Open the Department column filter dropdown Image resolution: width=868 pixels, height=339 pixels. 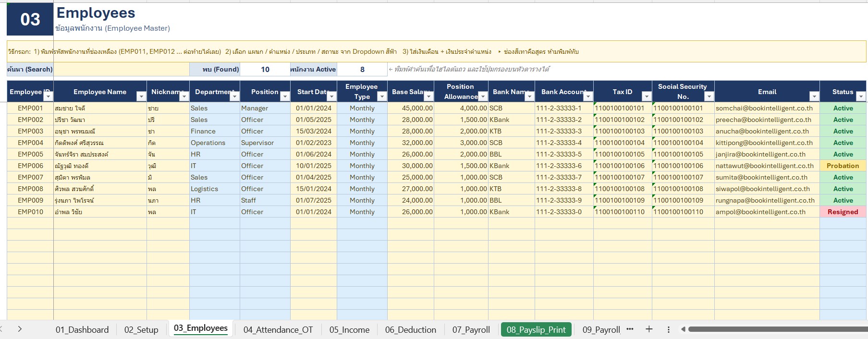[x=234, y=97]
